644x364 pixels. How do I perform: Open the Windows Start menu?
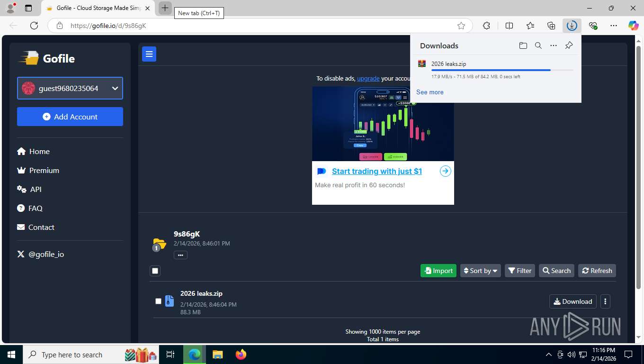coord(11,355)
